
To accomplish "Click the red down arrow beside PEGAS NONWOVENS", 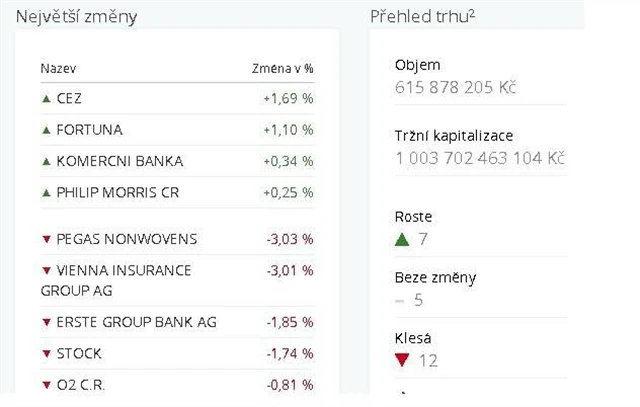I will coord(45,239).
